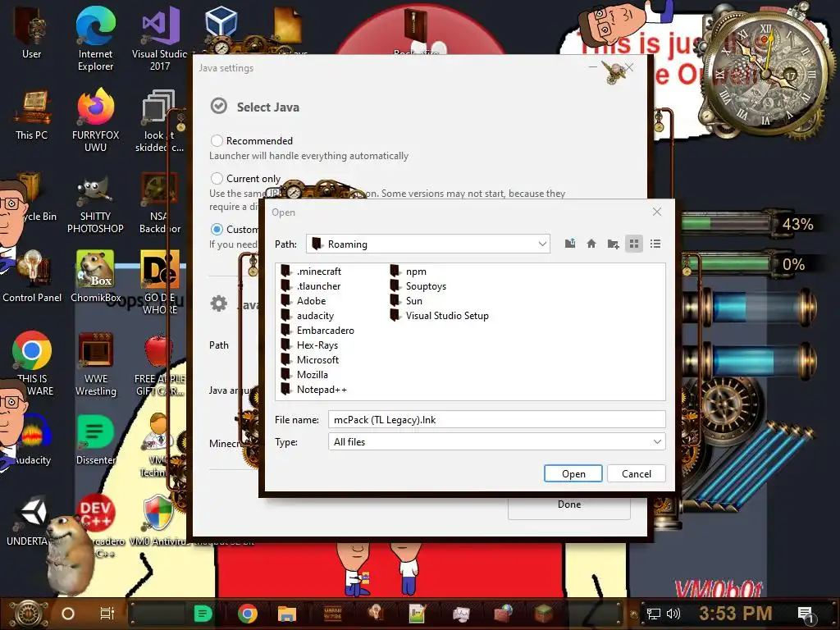Open Chrome from the taskbar

(248, 614)
